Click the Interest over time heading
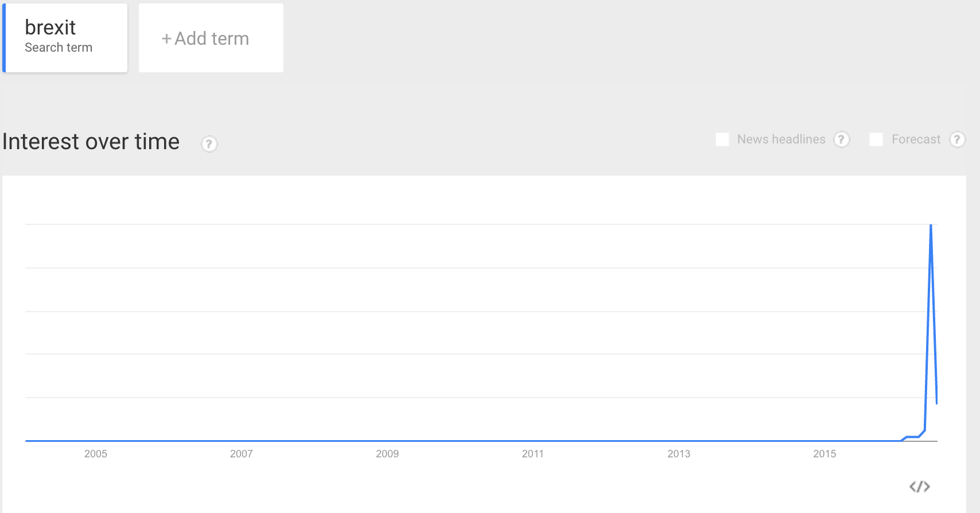 tap(91, 141)
